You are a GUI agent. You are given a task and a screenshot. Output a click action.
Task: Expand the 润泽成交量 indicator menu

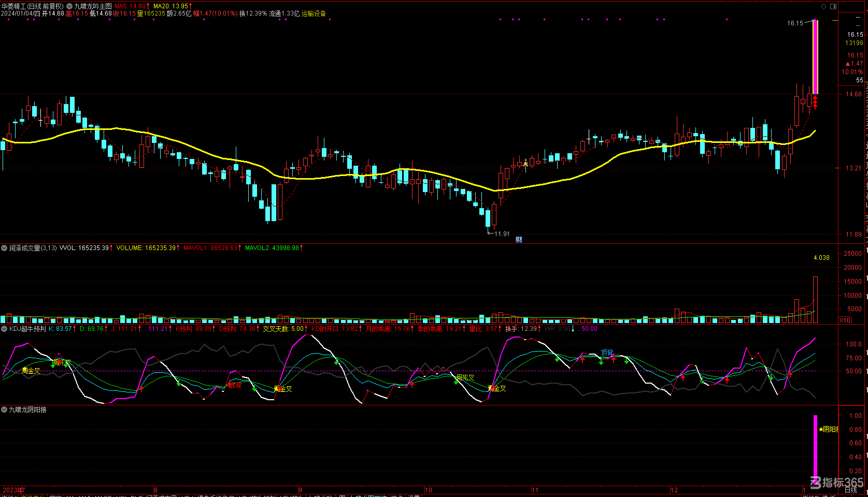click(x=4, y=248)
